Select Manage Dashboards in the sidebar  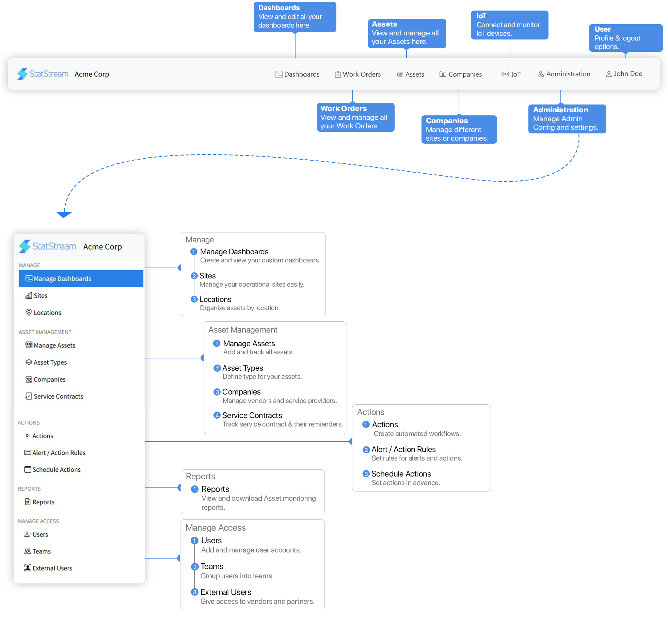tap(62, 279)
